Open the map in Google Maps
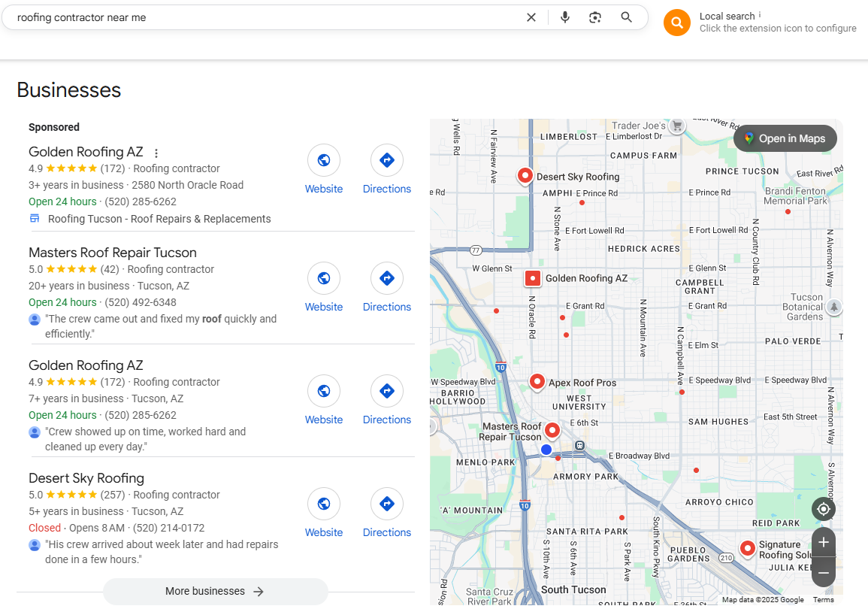The height and width of the screenshot is (612, 868). (785, 138)
